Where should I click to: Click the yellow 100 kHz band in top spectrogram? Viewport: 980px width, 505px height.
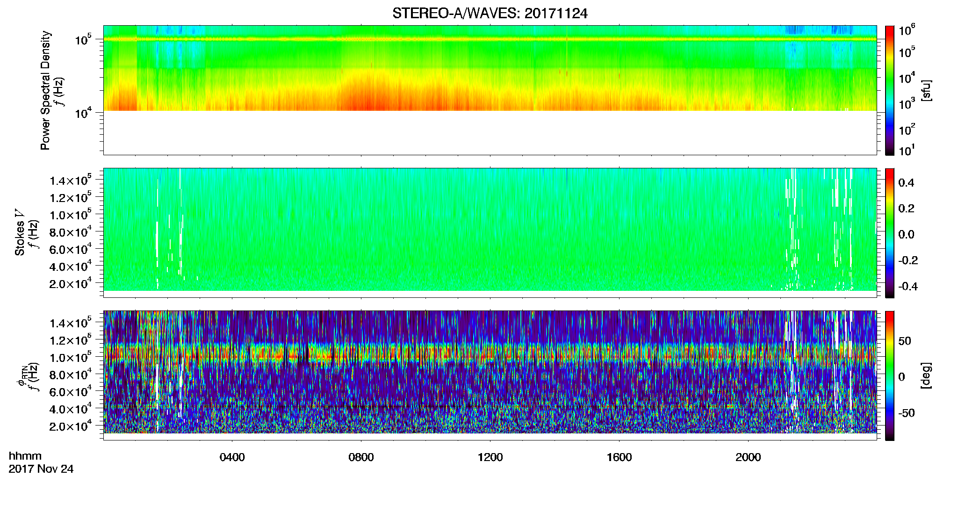pyautogui.click(x=490, y=39)
